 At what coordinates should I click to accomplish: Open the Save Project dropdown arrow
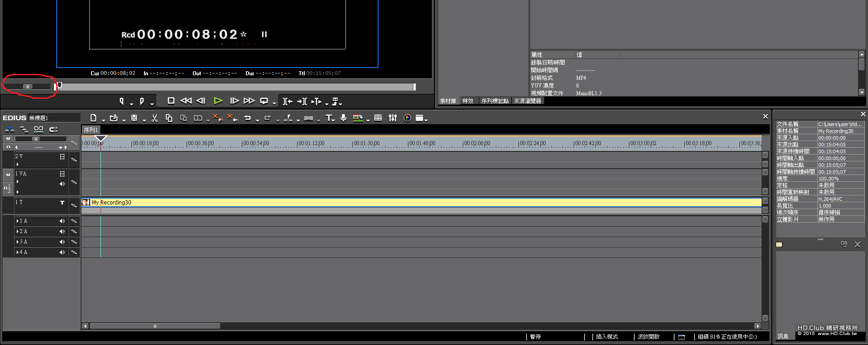144,120
